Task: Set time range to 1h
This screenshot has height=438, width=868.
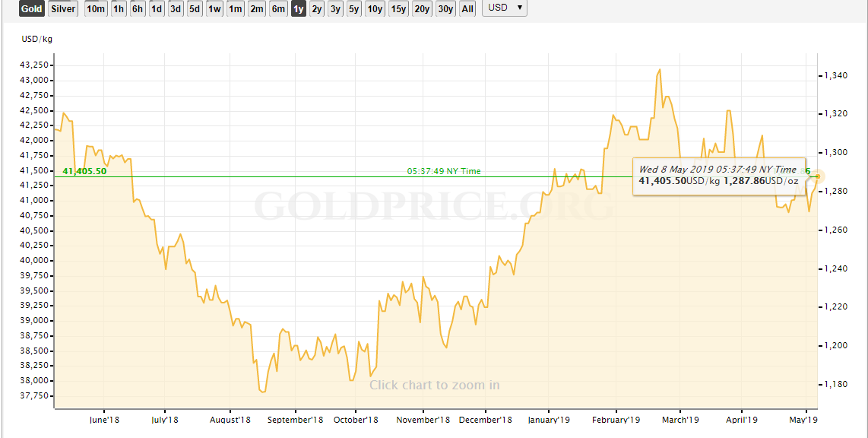Action: pos(119,9)
